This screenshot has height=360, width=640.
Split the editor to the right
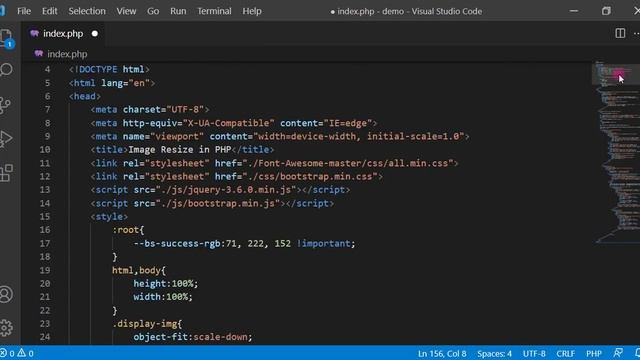click(x=620, y=33)
